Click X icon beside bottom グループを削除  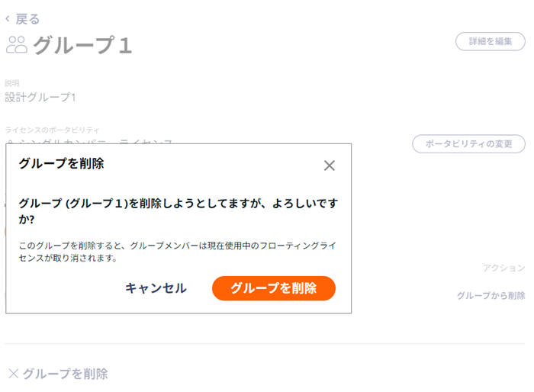click(x=13, y=374)
